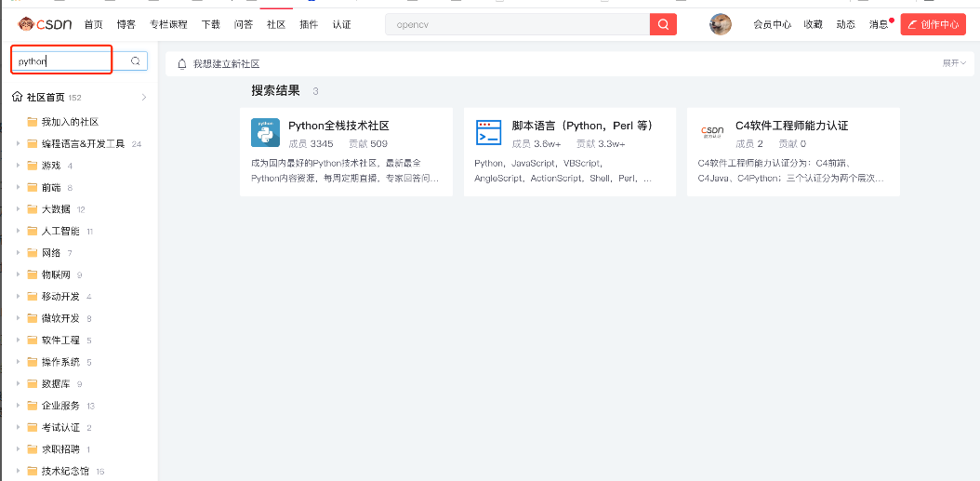
Task: Expand the 大数据 category arrow
Action: pos(18,209)
